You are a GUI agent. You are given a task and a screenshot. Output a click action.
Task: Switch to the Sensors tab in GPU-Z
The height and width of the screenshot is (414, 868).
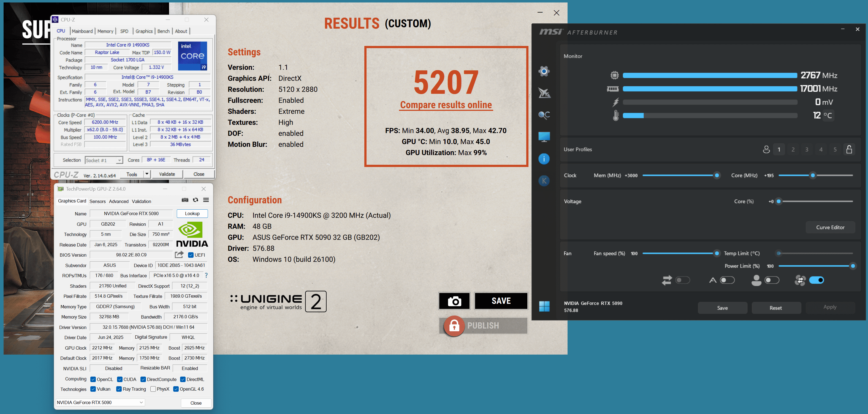pos(97,201)
